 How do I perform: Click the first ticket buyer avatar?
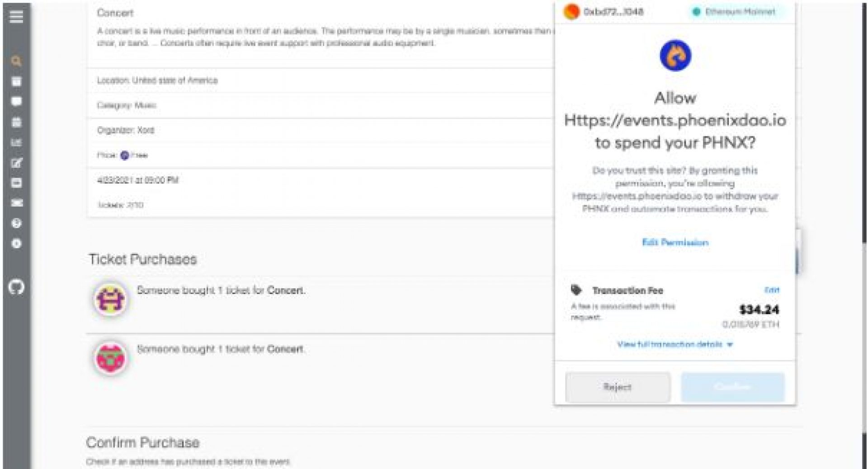pyautogui.click(x=111, y=299)
